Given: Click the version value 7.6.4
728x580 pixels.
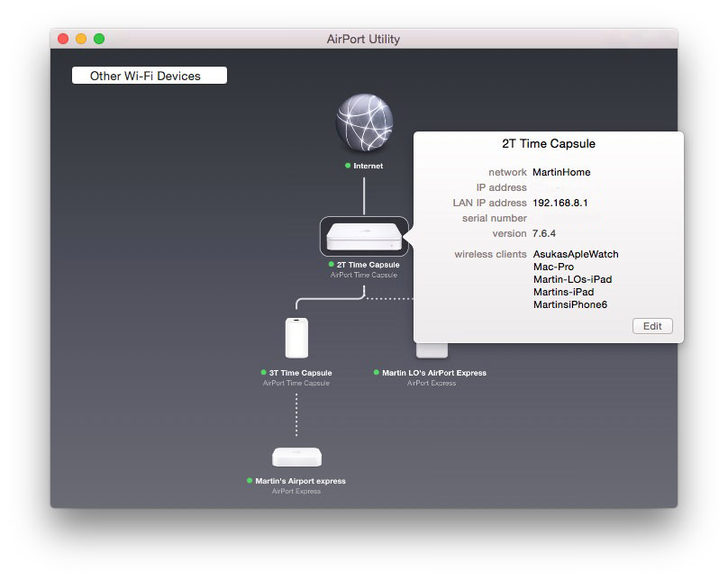Looking at the screenshot, I should pos(543,233).
